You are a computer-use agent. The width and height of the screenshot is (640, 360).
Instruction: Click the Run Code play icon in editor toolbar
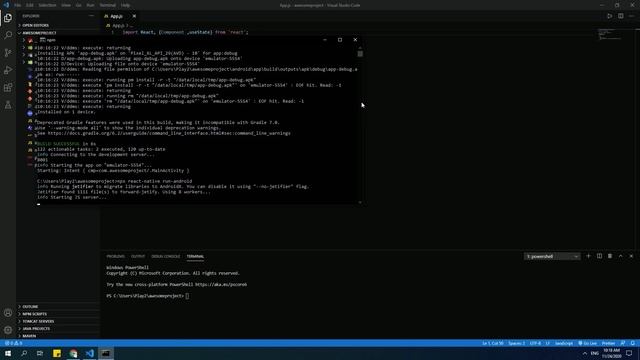tap(609, 16)
